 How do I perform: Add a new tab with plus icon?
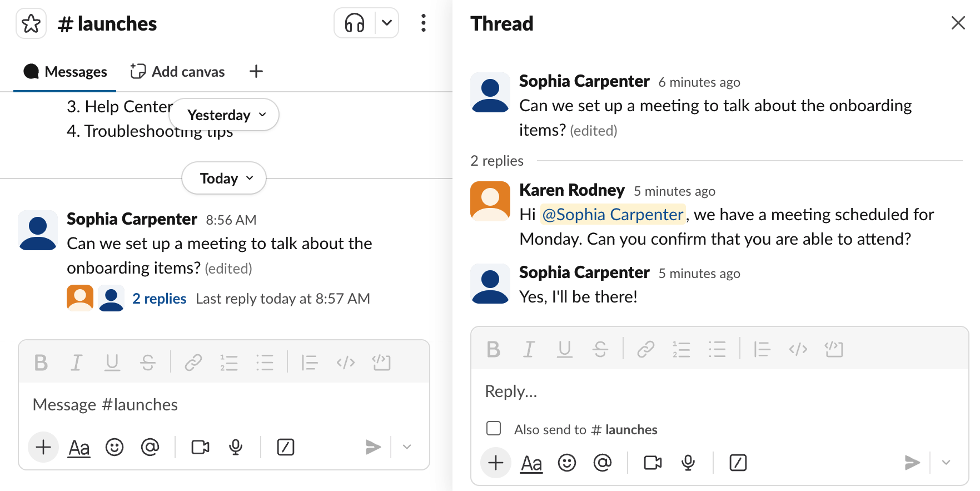(x=256, y=72)
